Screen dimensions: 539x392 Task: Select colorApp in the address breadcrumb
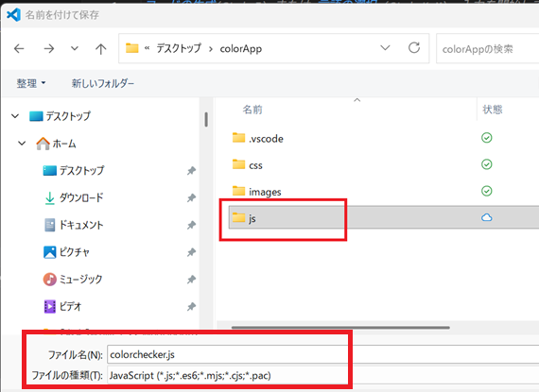coord(240,49)
